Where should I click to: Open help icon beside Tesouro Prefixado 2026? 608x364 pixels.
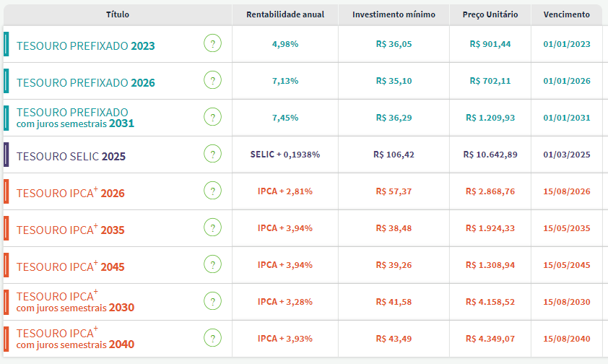pyautogui.click(x=212, y=81)
